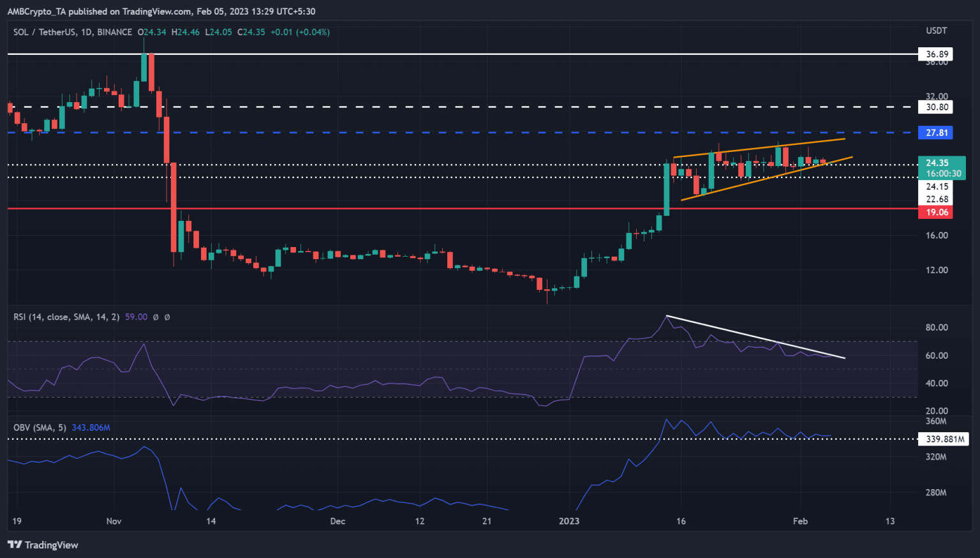The image size is (980, 558).
Task: Click the Dec label on time axis
Action: click(x=338, y=521)
